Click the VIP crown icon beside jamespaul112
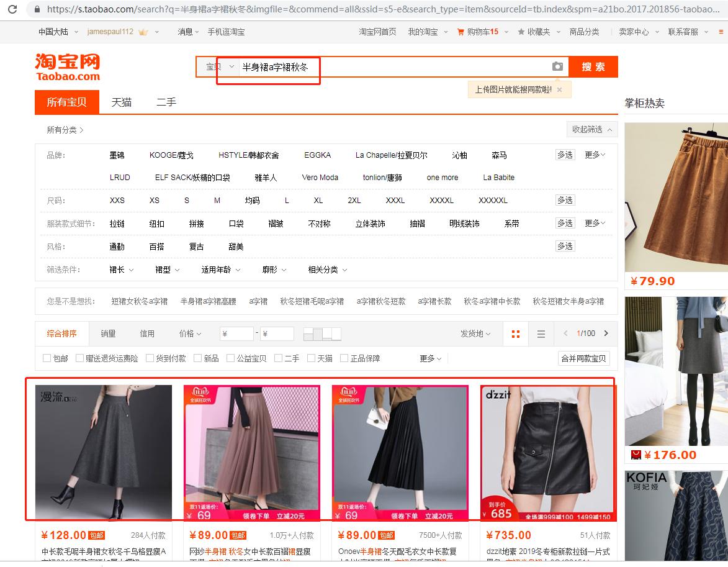This screenshot has height=567, width=728. [x=143, y=31]
